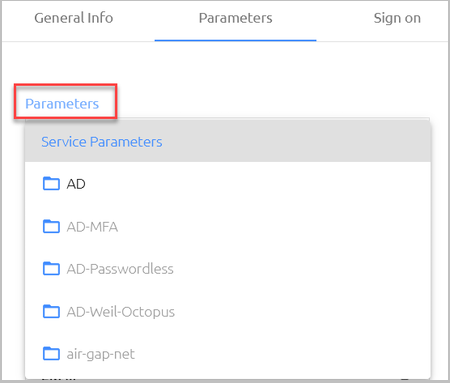Image resolution: width=450 pixels, height=383 pixels.
Task: Click the AD-Passwordless folder icon
Action: [x=51, y=268]
